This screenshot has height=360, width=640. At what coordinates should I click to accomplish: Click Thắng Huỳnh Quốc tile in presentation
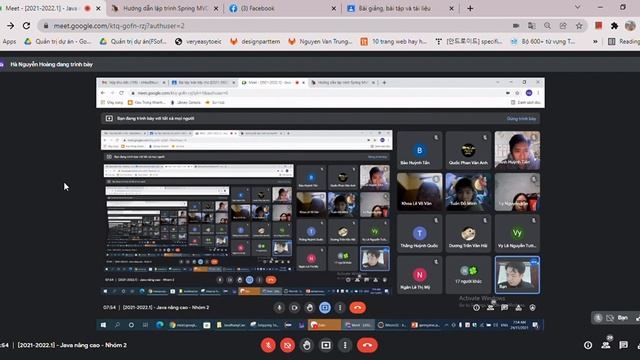(419, 233)
